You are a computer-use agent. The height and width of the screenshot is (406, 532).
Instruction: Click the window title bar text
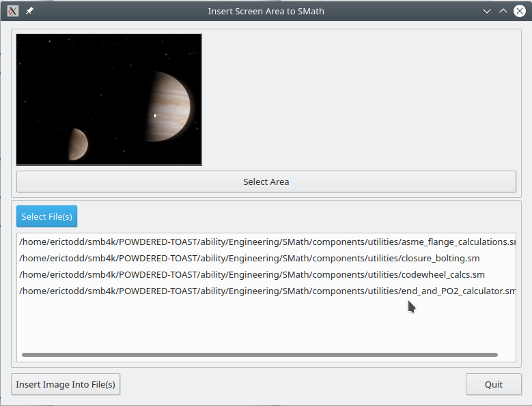point(266,11)
